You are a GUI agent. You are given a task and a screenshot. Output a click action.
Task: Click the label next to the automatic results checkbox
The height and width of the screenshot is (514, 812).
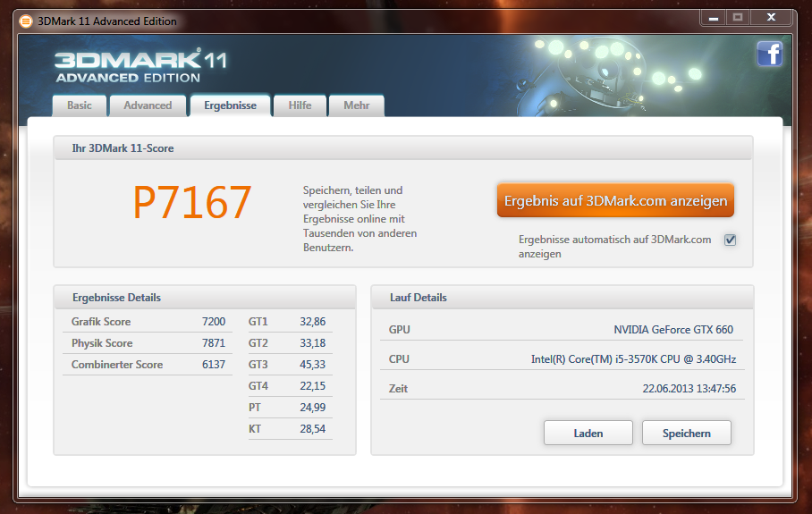click(x=614, y=247)
